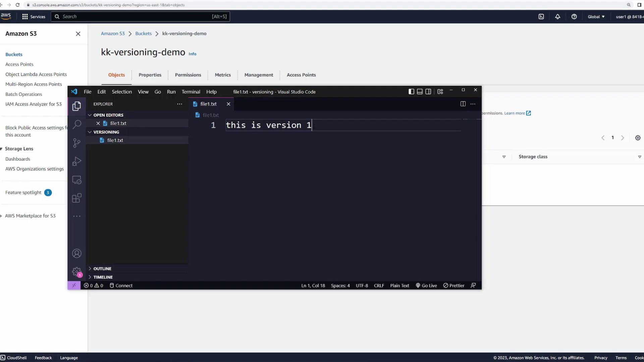Click the Go Live status bar button
This screenshot has width=644, height=362.
coord(426,286)
